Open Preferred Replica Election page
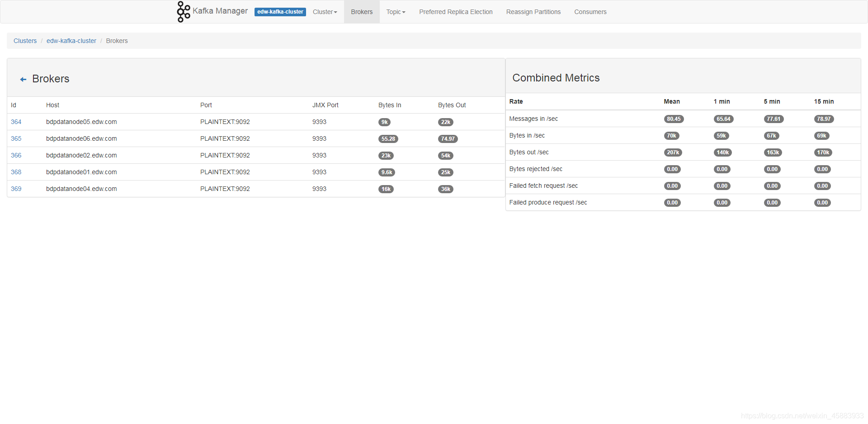 click(x=456, y=12)
